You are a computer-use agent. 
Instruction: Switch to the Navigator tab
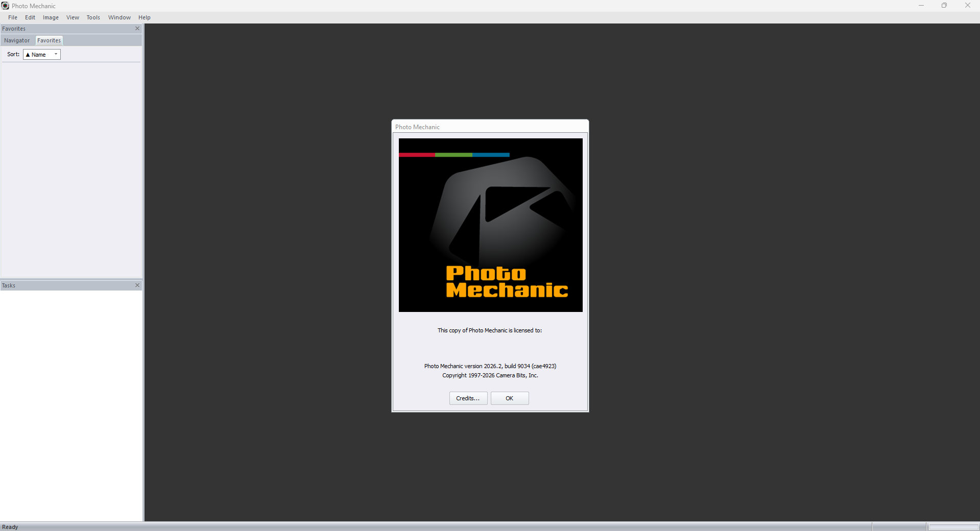tap(17, 40)
